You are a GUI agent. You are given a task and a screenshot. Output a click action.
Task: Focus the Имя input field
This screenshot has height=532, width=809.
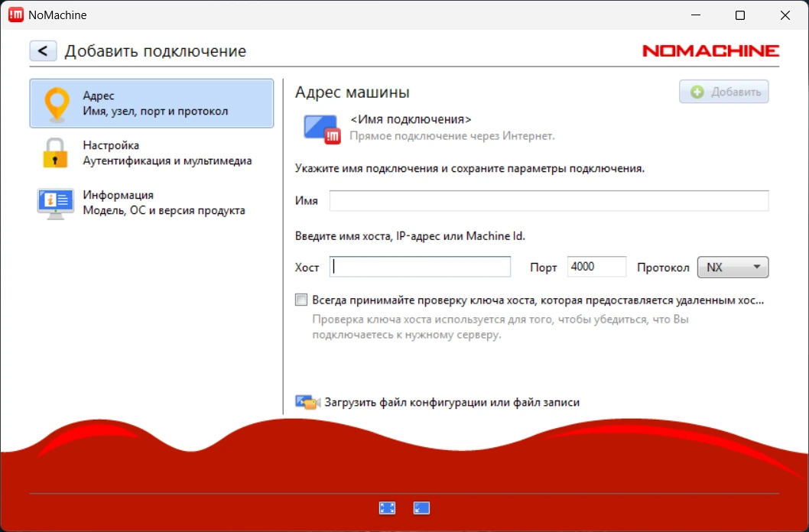tap(549, 200)
